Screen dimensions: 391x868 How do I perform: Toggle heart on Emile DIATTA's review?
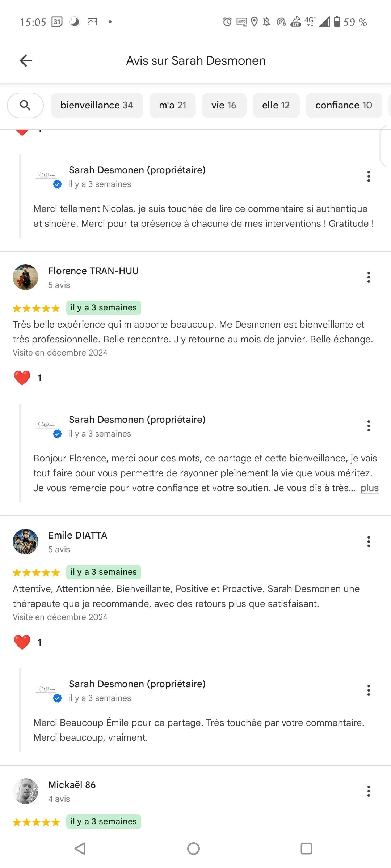pos(22,642)
